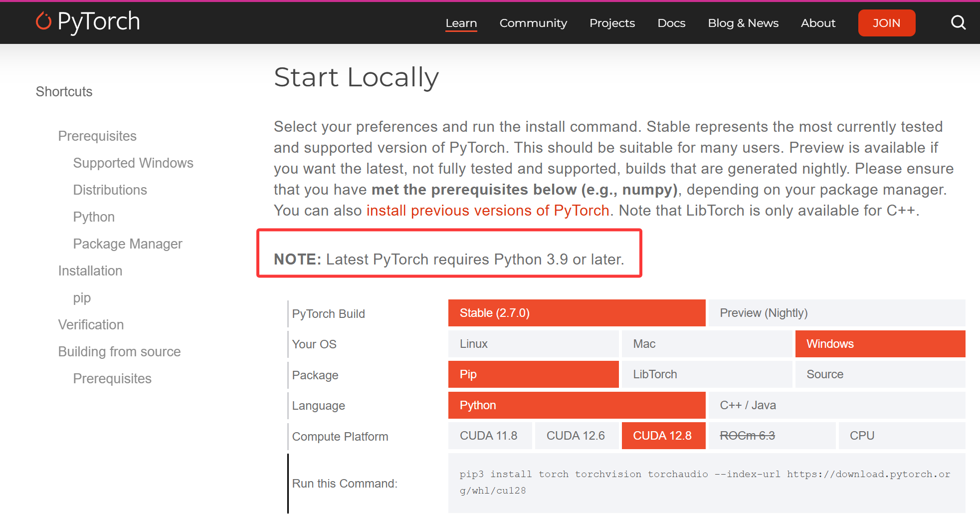Jump to Python shortcut in sidebar
The width and height of the screenshot is (980, 524).
94,217
